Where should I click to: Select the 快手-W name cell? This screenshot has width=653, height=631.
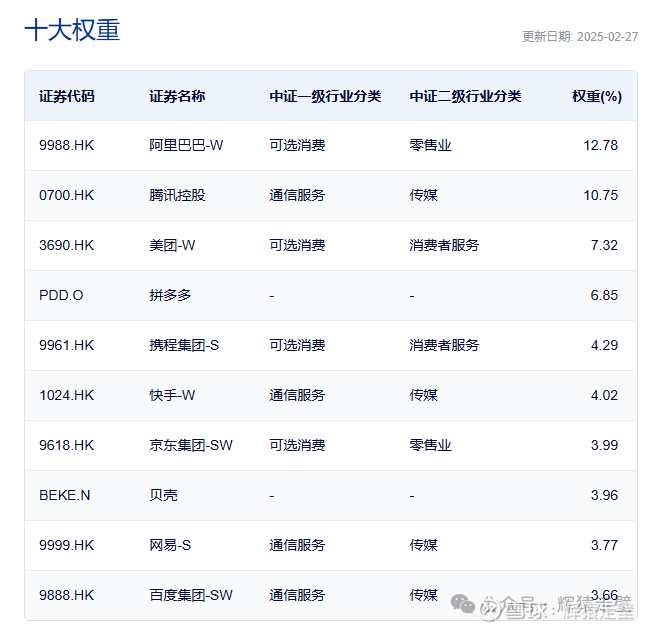172,395
